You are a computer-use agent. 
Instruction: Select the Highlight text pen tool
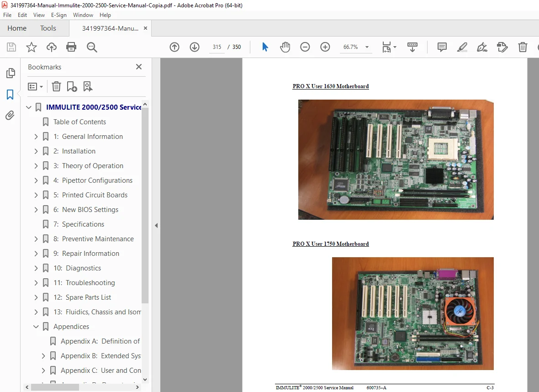pyautogui.click(x=462, y=47)
